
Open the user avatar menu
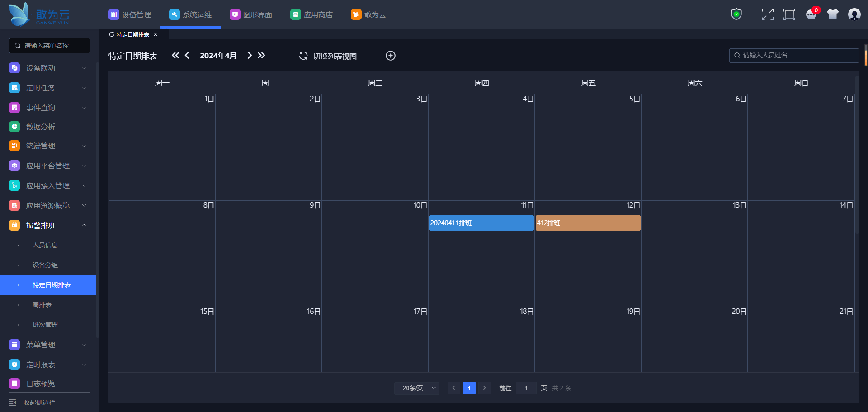click(x=854, y=14)
